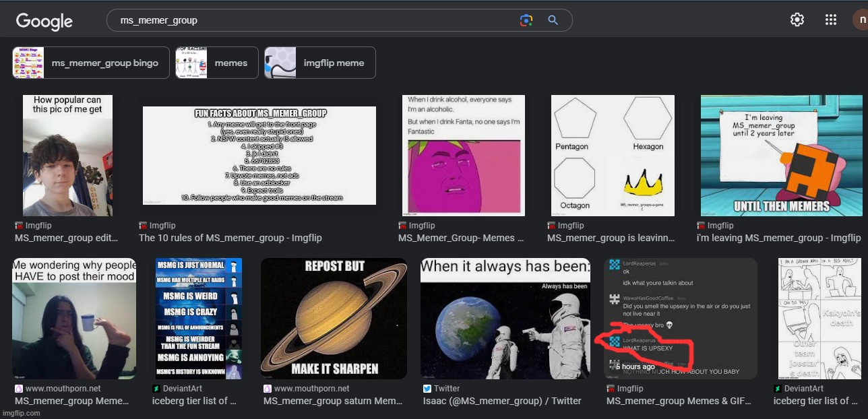Open the Pentagon Hexagon Octagon image
This screenshot has height=419, width=868.
click(613, 156)
